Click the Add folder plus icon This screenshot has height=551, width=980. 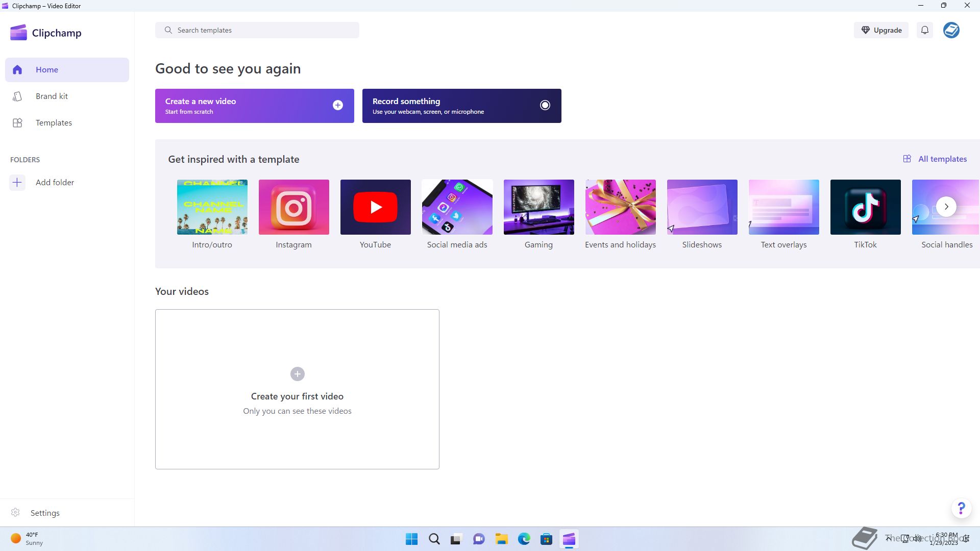[x=17, y=183]
